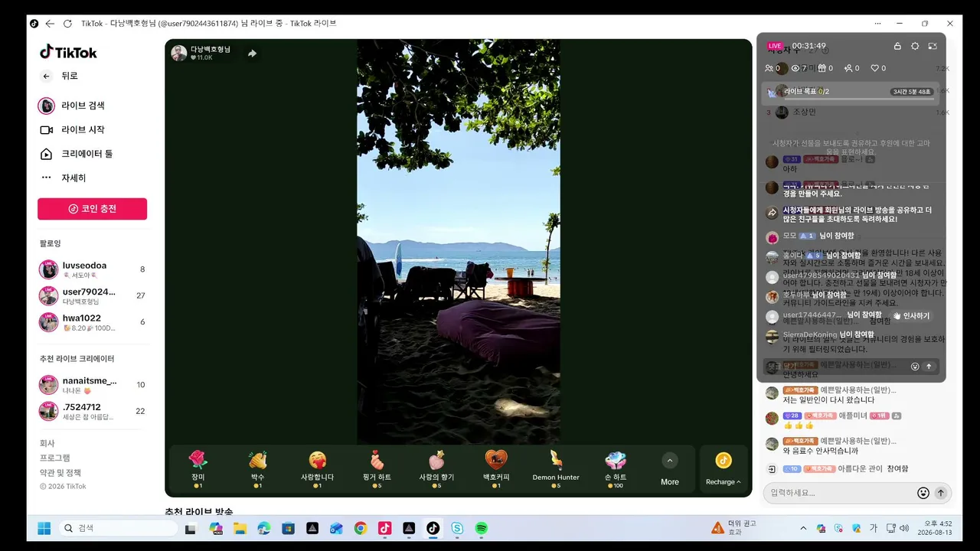Screen dimensions: 980x551
Task: Select the .7524712 recommended creator
Action: (92, 411)
